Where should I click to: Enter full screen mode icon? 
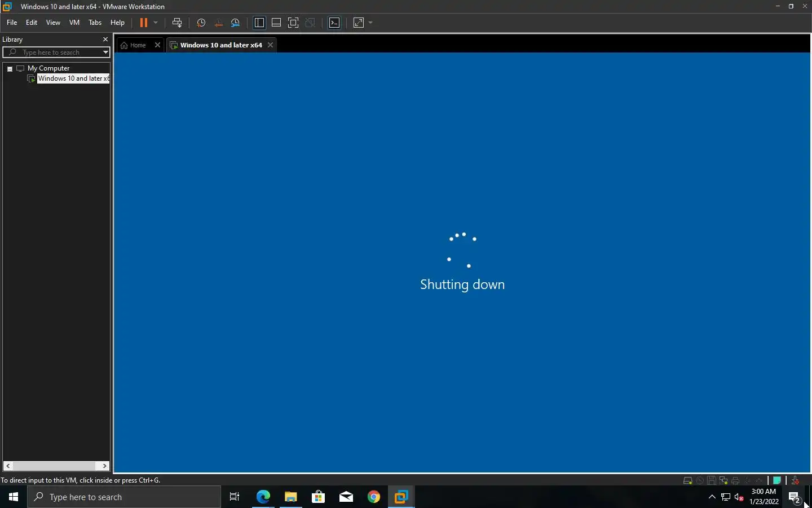tap(293, 23)
